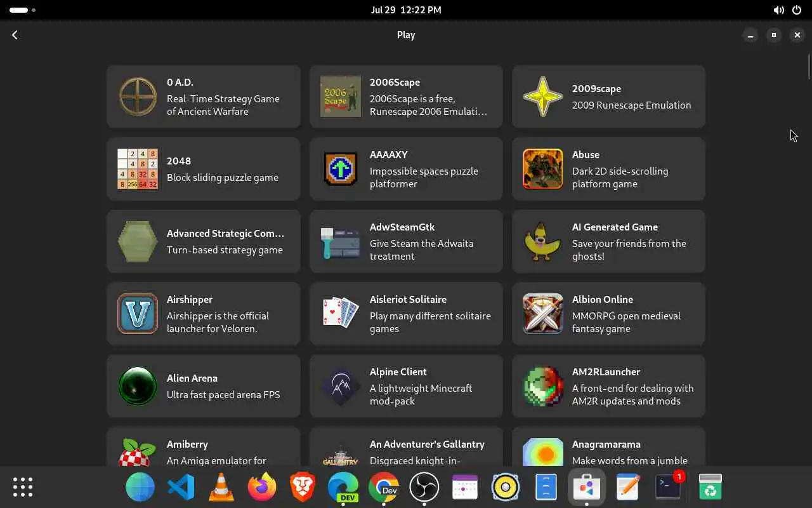Open 'Impossible spaces puzzle platformer' text

(424, 177)
